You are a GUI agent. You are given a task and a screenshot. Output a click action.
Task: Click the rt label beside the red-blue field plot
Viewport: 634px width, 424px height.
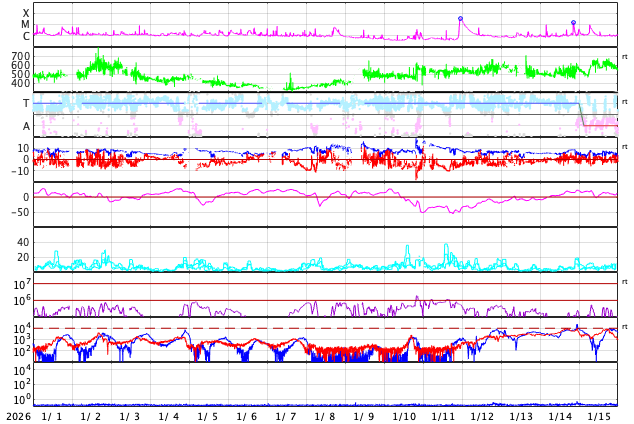tap(624, 147)
